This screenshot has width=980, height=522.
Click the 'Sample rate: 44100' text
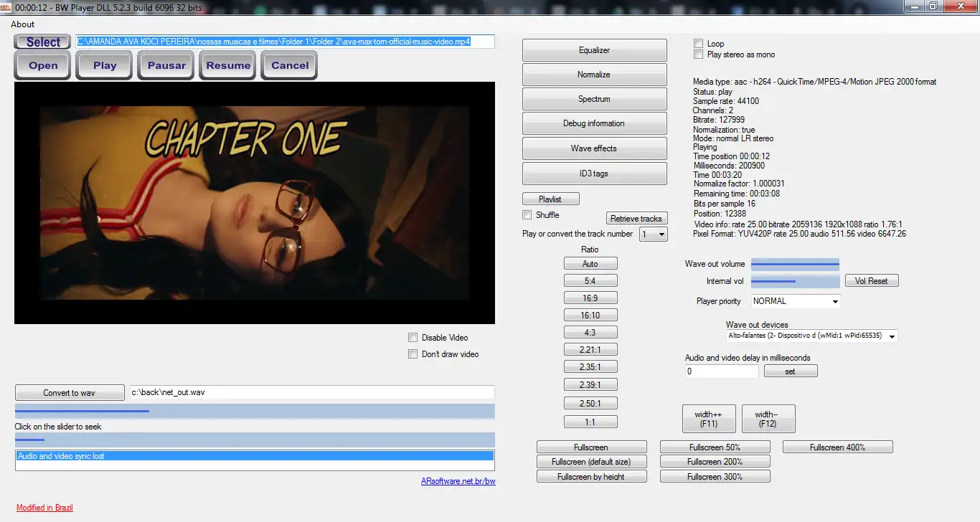[726, 101]
